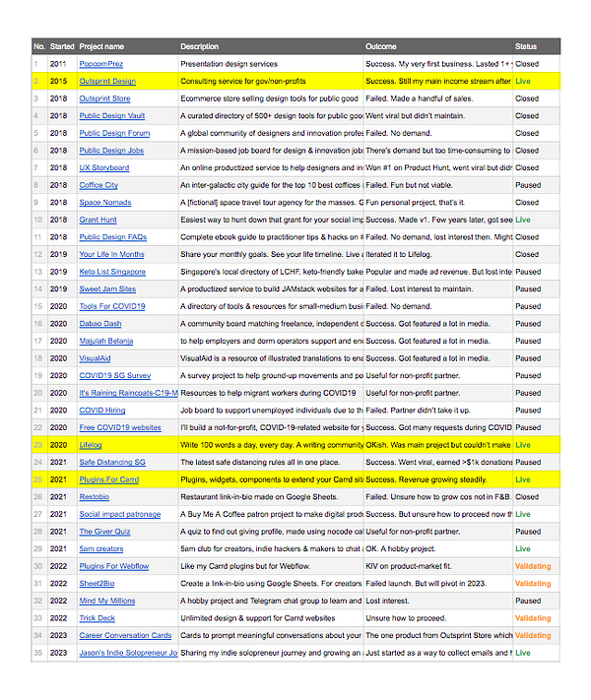Open the Dabao Dash link

[100, 324]
